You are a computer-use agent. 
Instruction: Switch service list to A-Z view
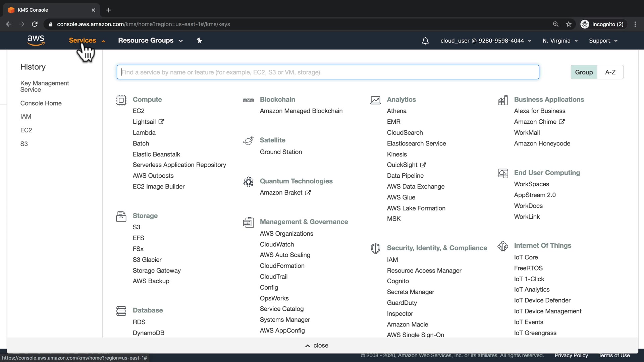[610, 72]
